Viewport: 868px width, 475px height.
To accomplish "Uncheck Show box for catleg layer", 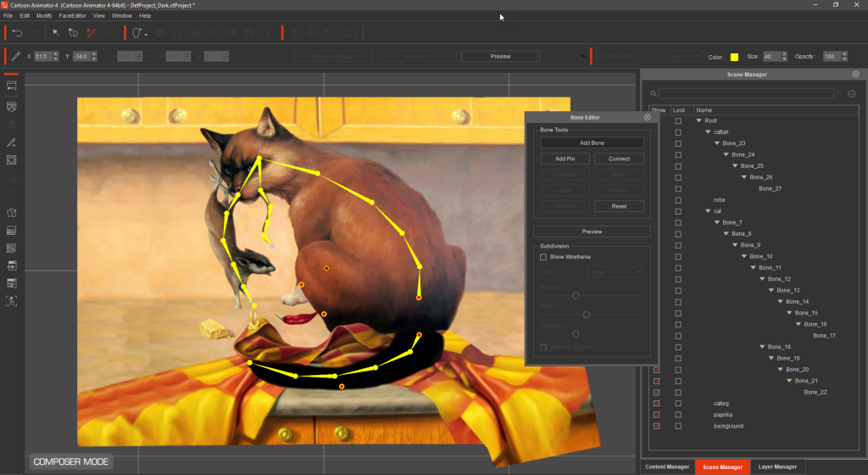I will (x=657, y=404).
